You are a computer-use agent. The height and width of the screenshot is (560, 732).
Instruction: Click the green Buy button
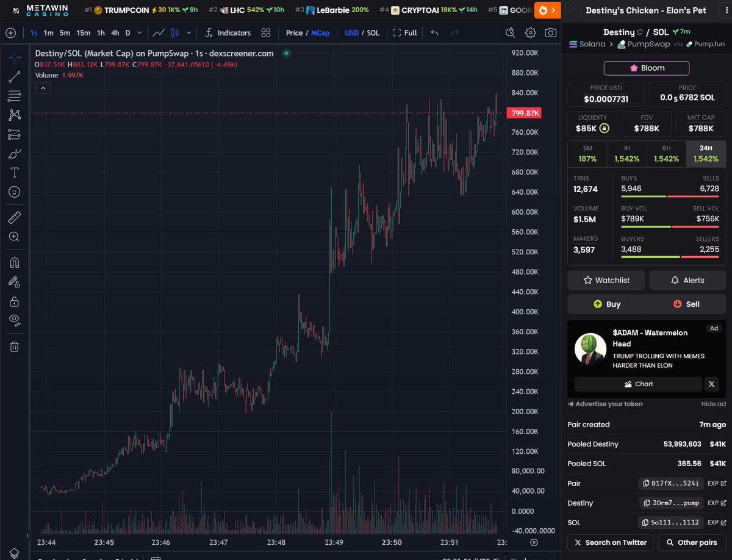click(607, 304)
